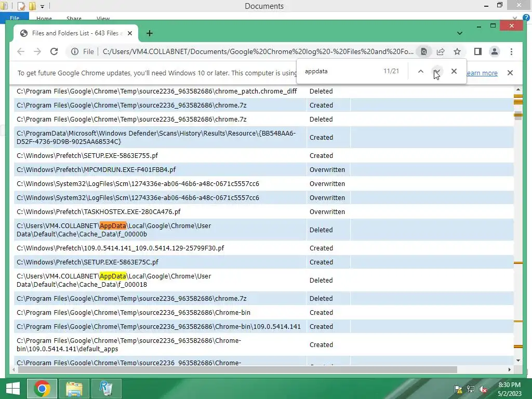
Task: Click the properties icon in Documents title bar
Action: 21,6
